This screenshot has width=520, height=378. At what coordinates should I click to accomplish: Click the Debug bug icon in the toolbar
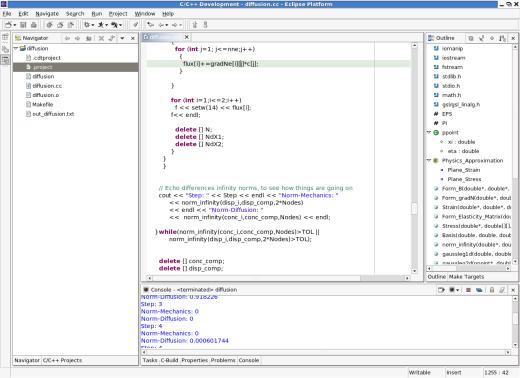[87, 25]
